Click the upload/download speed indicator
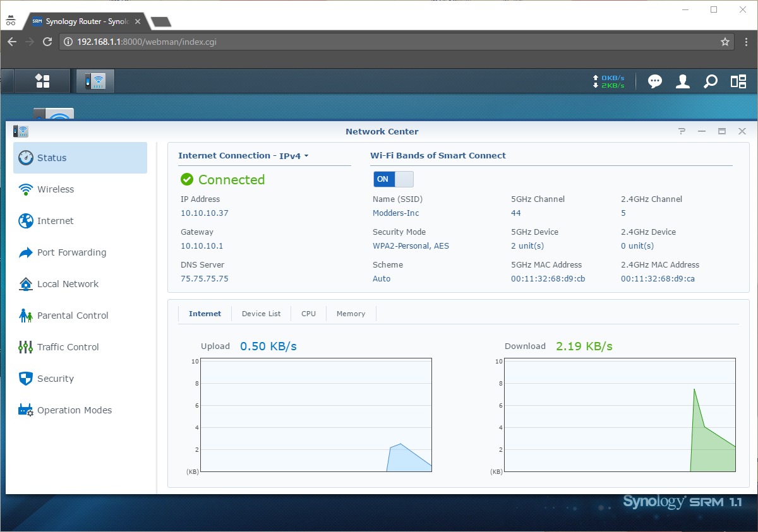758x532 pixels. tap(609, 81)
